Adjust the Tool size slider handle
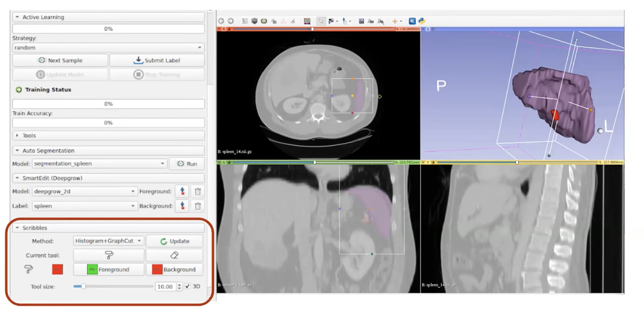644x312 pixels. tap(83, 286)
